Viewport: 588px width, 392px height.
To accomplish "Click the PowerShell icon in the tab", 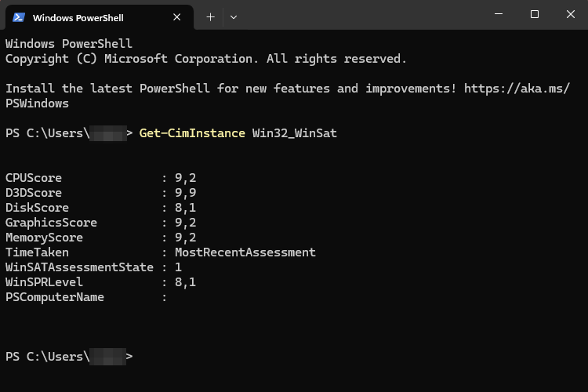I will click(19, 17).
